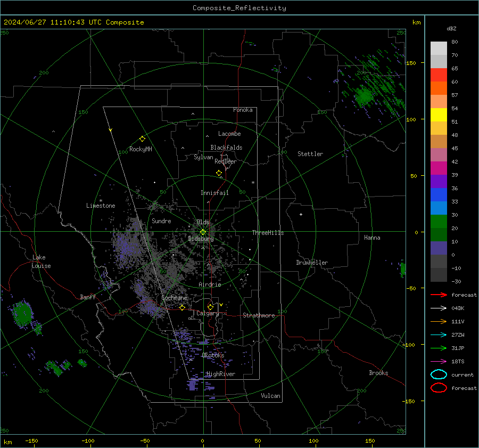Select the Lake Louise map label

click(42, 262)
